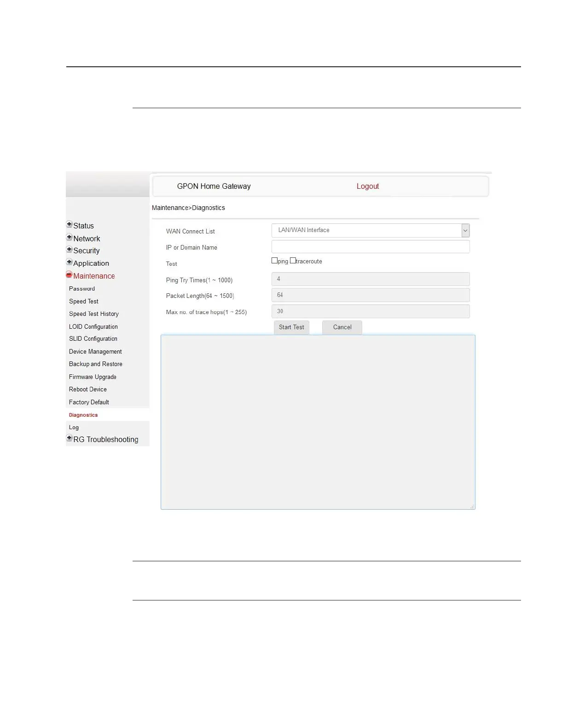This screenshot has width=562, height=728.
Task: Click the WAN Connect List label
Action: tap(191, 232)
